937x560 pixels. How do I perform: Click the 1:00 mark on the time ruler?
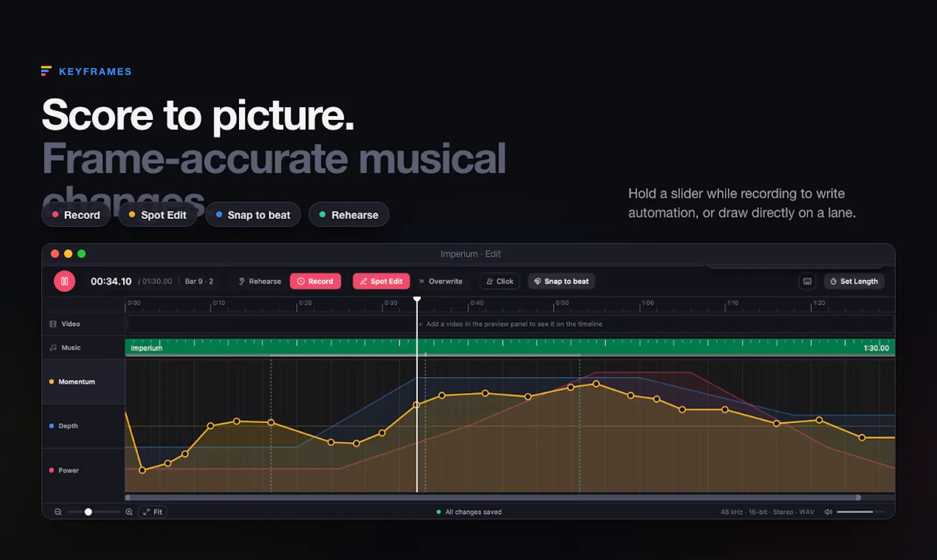648,303
